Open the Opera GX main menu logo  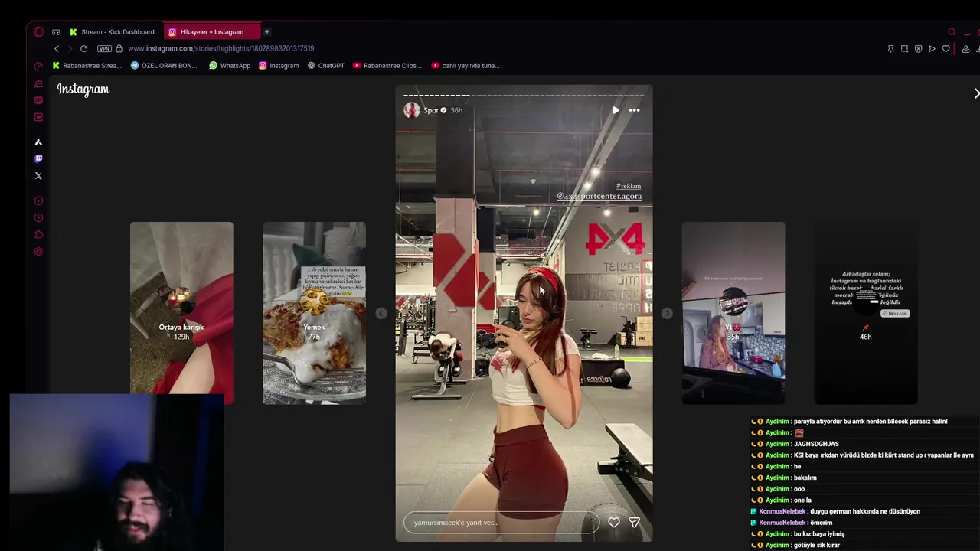[x=38, y=32]
